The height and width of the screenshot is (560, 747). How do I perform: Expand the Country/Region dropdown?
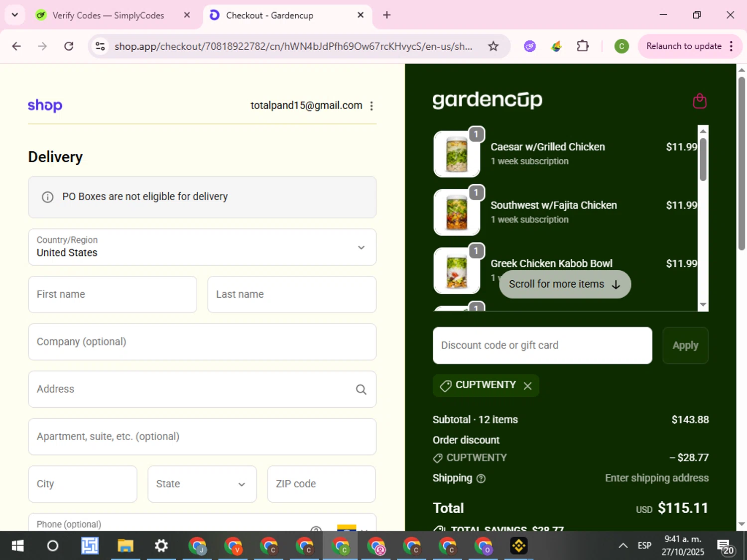click(202, 247)
